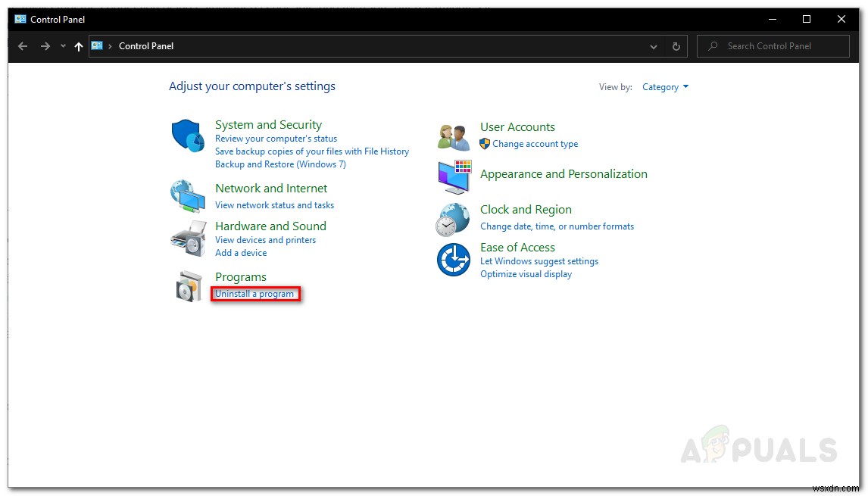Expand the address bar history dropdown
This screenshot has height=496, width=868.
(654, 46)
